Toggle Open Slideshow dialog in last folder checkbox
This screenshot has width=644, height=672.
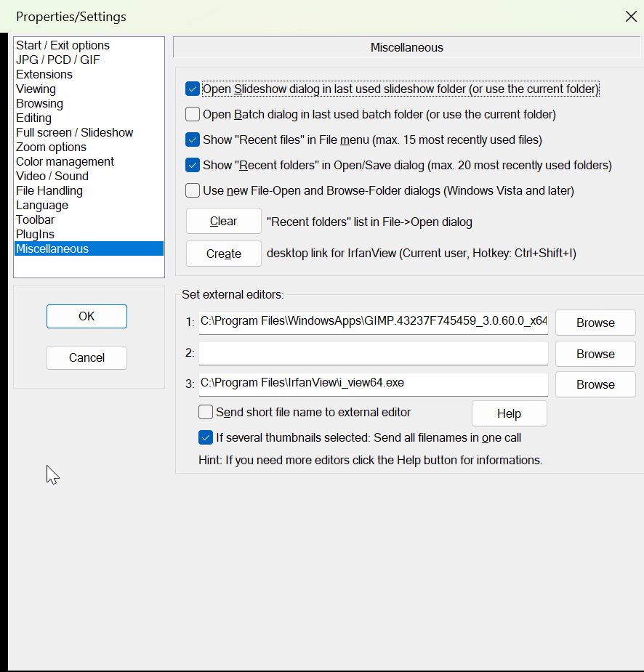193,89
